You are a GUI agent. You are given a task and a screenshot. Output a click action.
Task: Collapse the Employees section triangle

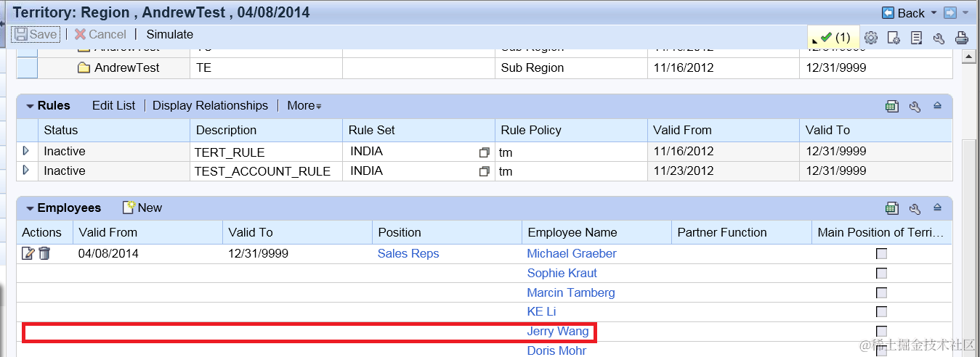(x=30, y=208)
